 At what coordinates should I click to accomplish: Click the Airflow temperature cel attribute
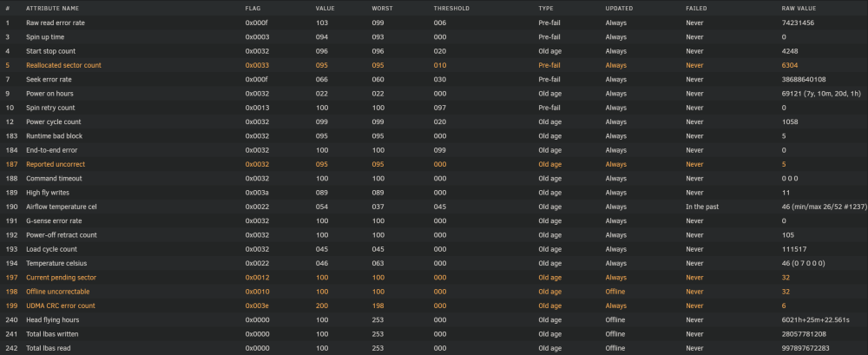(62, 207)
